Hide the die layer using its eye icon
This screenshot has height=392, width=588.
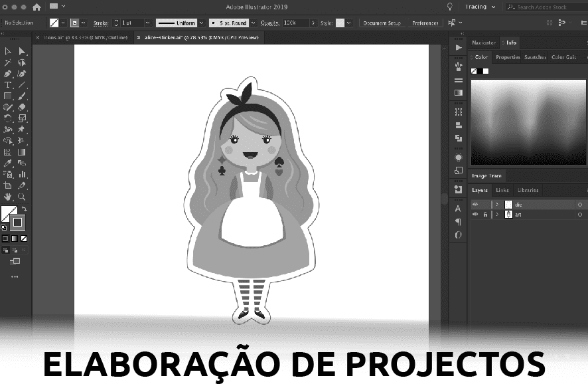475,205
